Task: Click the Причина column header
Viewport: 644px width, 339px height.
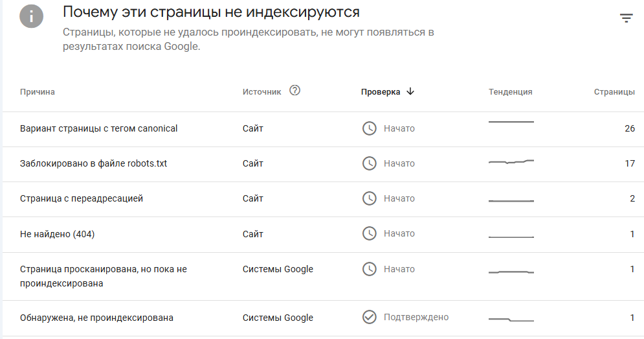Action: tap(38, 92)
